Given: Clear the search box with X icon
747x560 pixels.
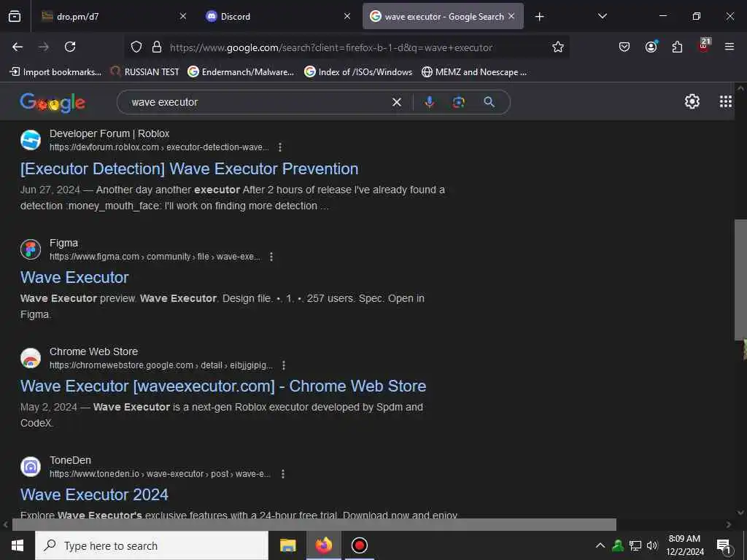Looking at the screenshot, I should click(x=396, y=102).
